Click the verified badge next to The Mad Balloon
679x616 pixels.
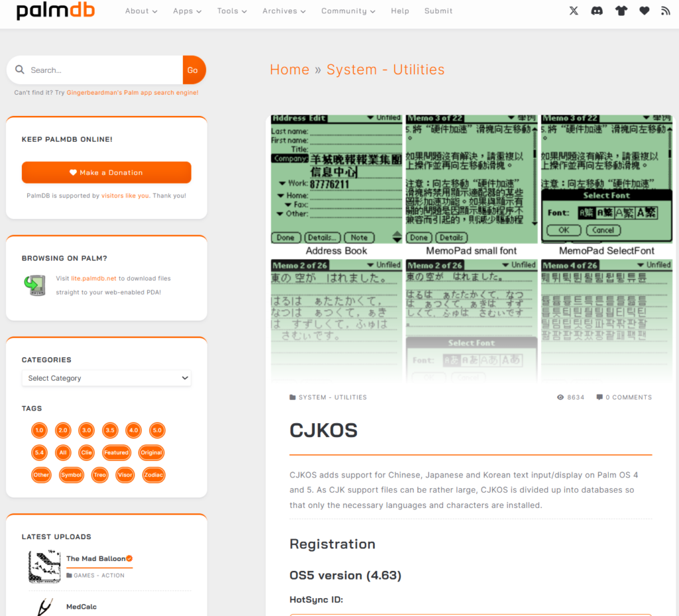[x=129, y=558]
